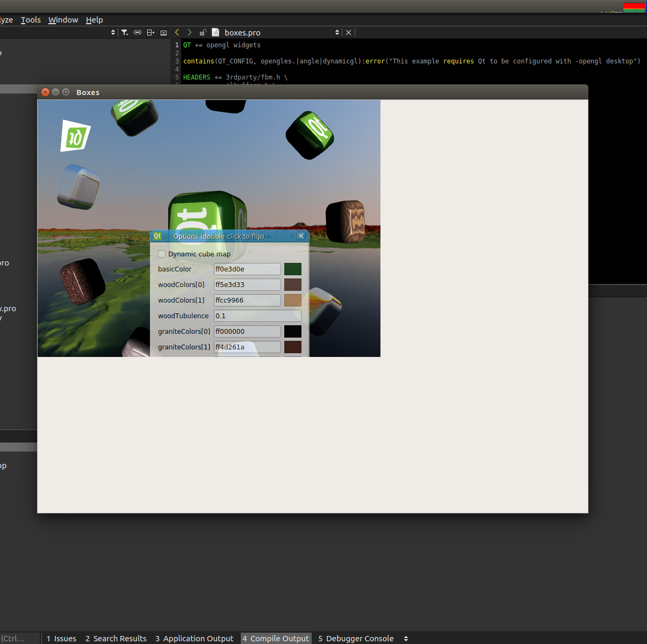Click the woodColors[1] tan swatch
The width and height of the screenshot is (647, 644).
pos(293,300)
